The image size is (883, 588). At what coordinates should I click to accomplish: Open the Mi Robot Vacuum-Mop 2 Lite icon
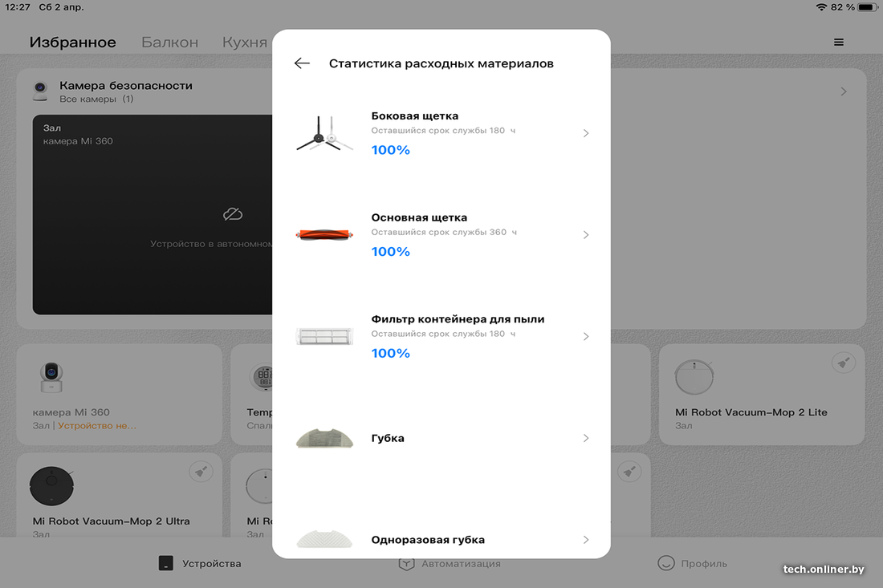click(x=694, y=376)
